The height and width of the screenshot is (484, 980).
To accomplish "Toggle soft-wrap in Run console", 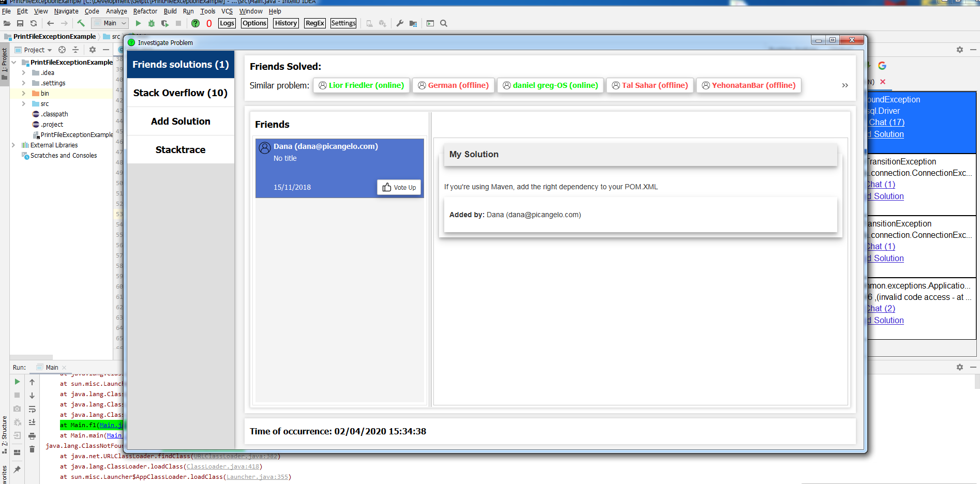I will 32,409.
